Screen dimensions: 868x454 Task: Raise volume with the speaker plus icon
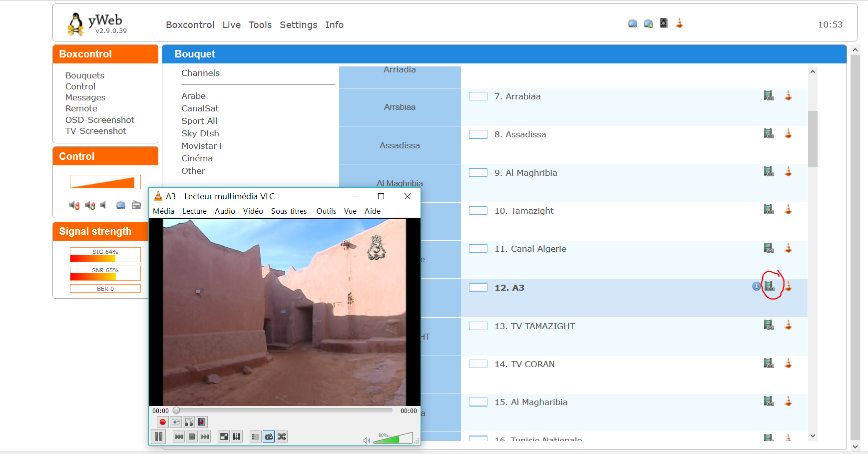coord(90,205)
